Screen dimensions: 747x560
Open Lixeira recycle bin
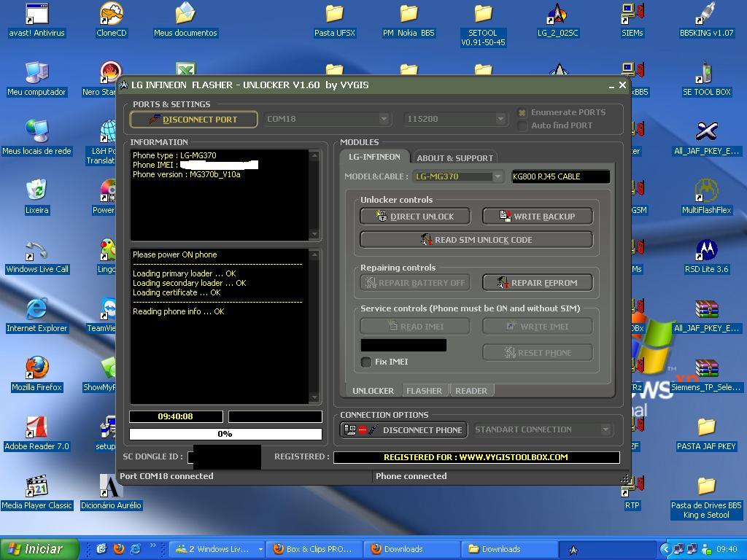(x=36, y=197)
